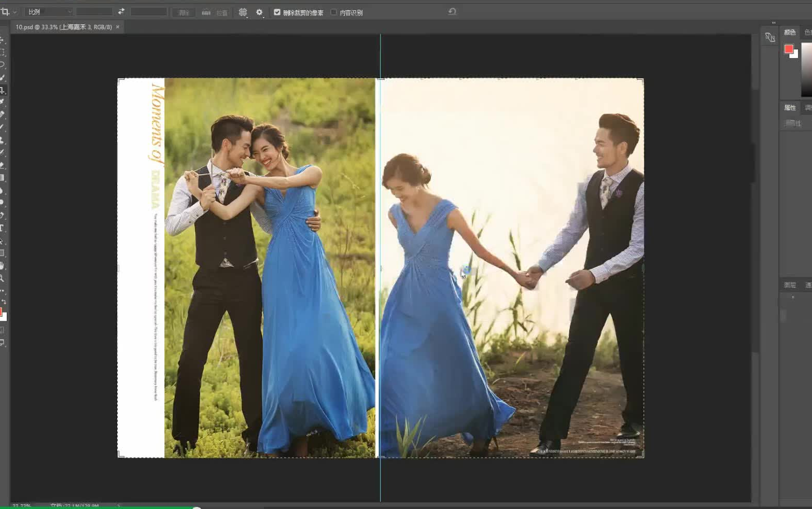The height and width of the screenshot is (509, 812).
Task: Pick a shade in the color gradient field
Action: (806, 69)
